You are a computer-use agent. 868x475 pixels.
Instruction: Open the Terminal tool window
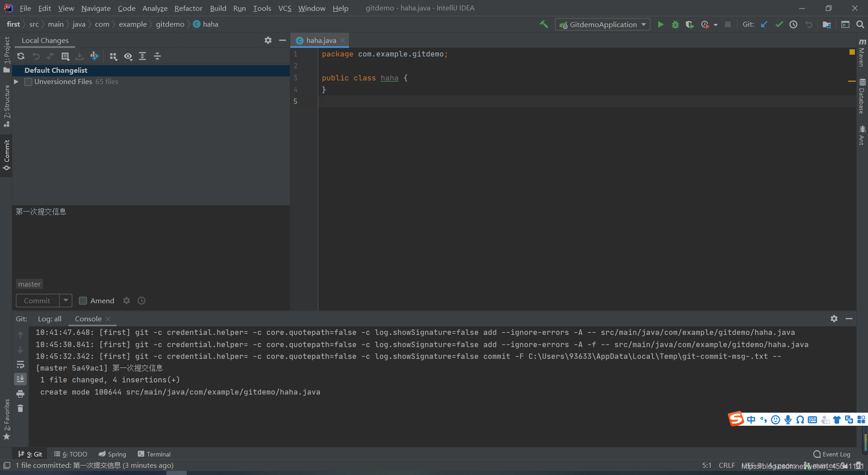click(154, 454)
